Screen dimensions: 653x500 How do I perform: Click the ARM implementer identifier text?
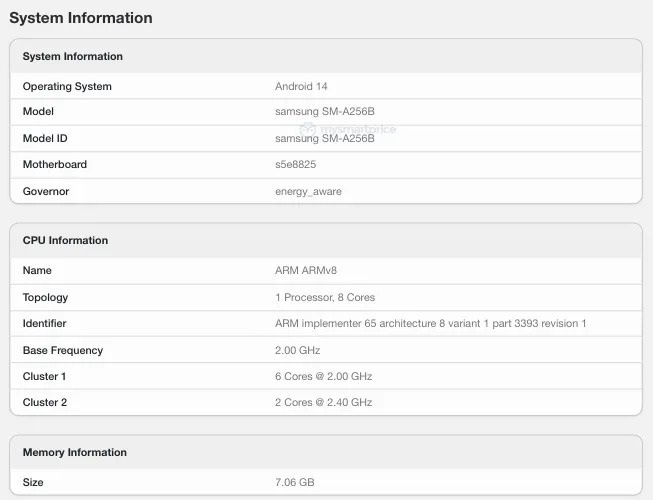(430, 324)
